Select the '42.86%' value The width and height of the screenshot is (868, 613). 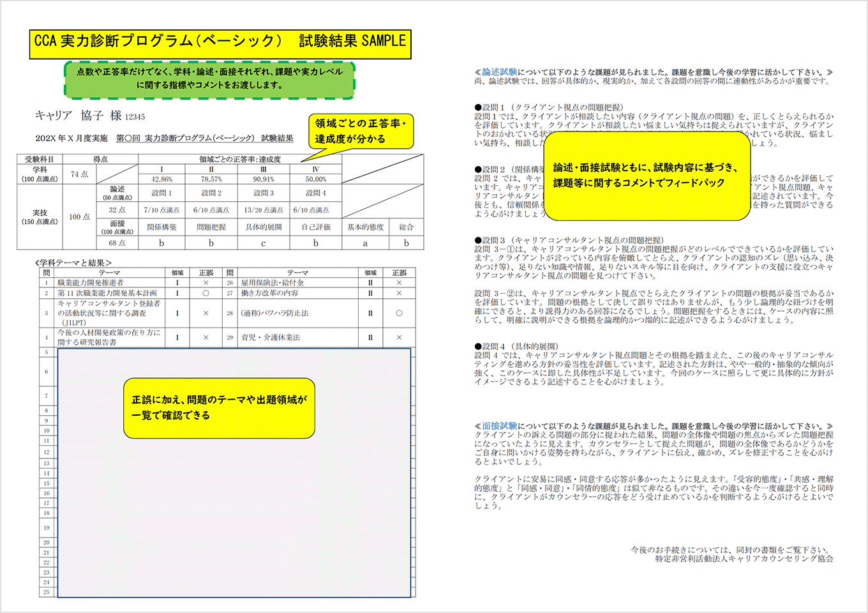[161, 179]
